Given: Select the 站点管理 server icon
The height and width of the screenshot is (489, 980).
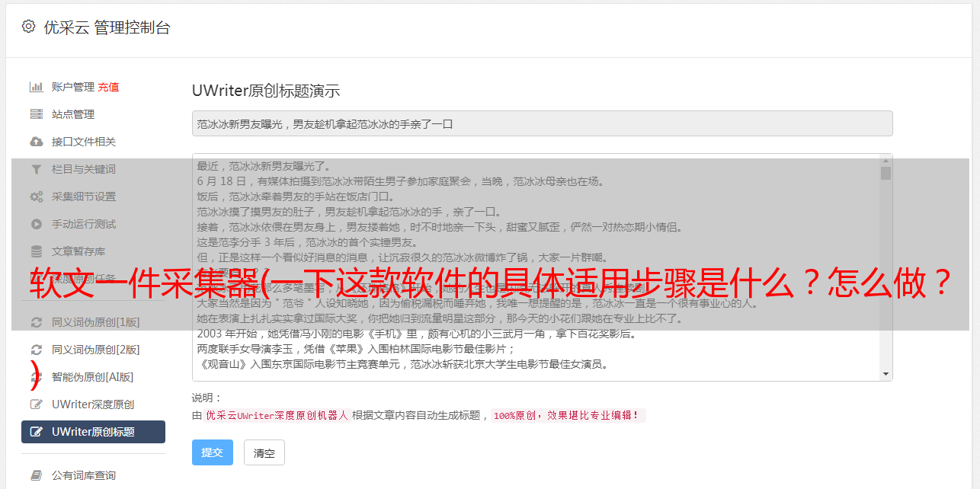Looking at the screenshot, I should point(36,114).
